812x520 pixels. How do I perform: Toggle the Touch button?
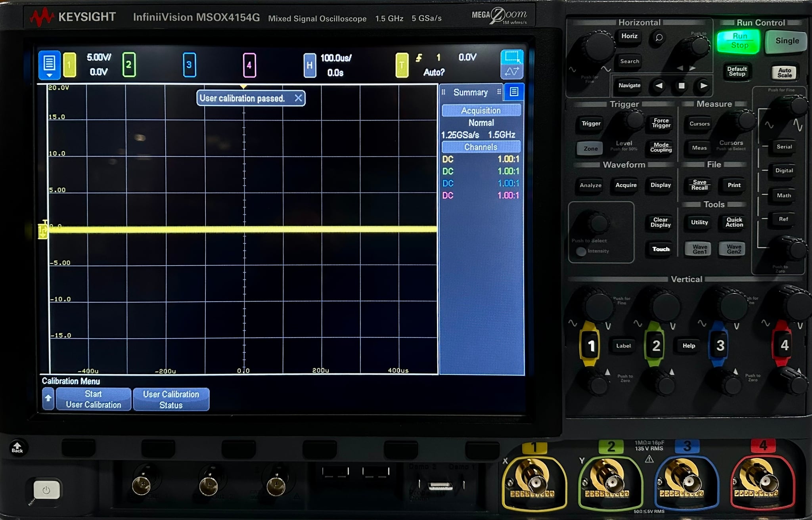click(661, 249)
